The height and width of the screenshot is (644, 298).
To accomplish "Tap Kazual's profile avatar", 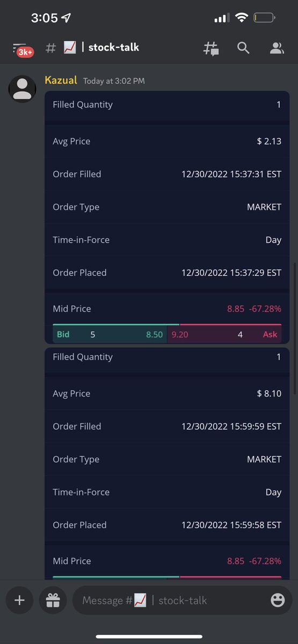I will point(22,89).
